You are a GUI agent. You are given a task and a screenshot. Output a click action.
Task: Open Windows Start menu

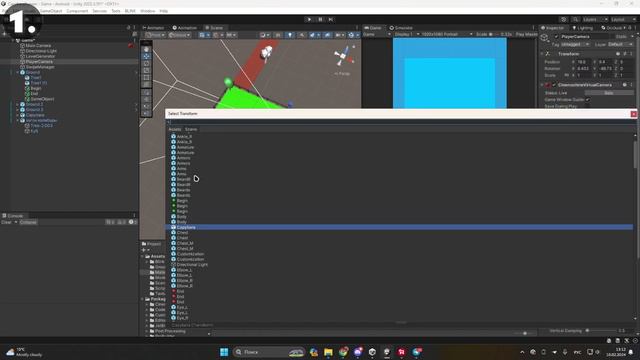click(224, 352)
